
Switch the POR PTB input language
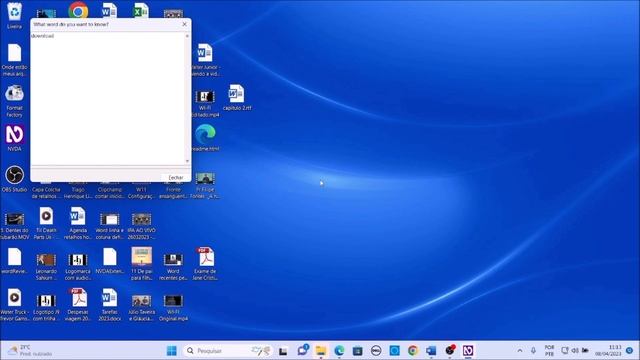click(549, 351)
